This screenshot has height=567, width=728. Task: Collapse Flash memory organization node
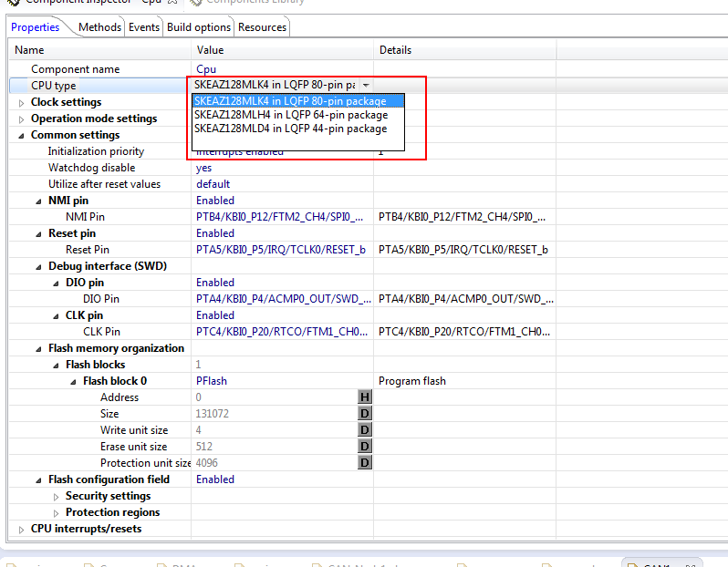point(38,349)
